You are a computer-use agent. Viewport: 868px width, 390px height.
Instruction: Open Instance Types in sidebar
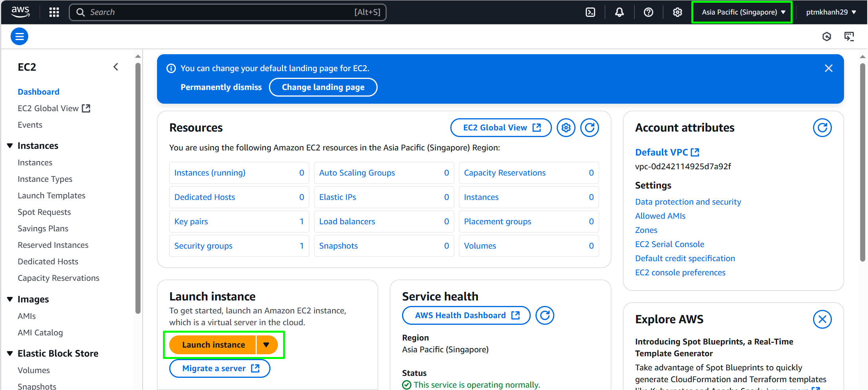45,179
